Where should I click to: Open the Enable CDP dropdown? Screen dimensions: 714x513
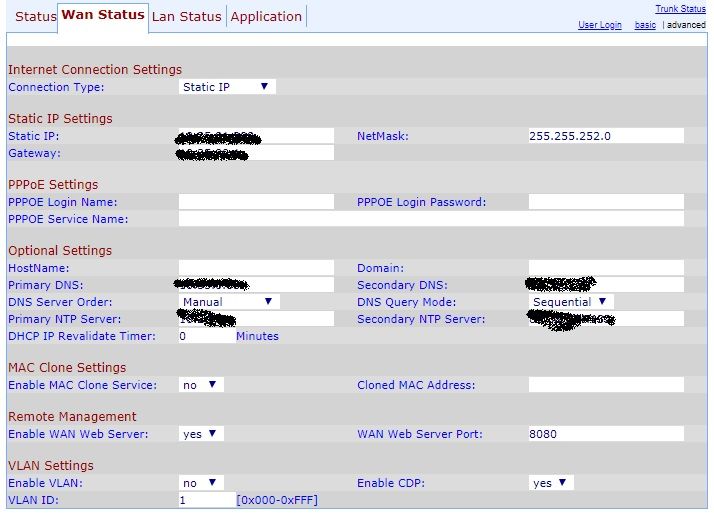tap(551, 483)
